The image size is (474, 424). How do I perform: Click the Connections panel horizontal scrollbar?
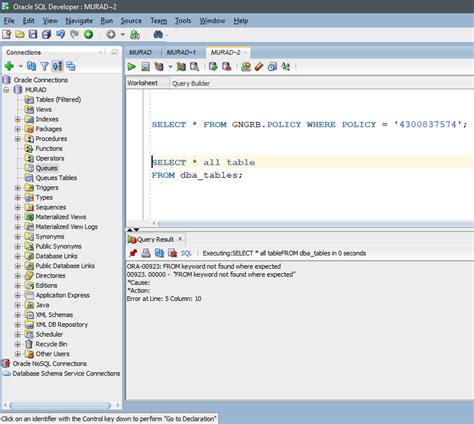pos(60,405)
